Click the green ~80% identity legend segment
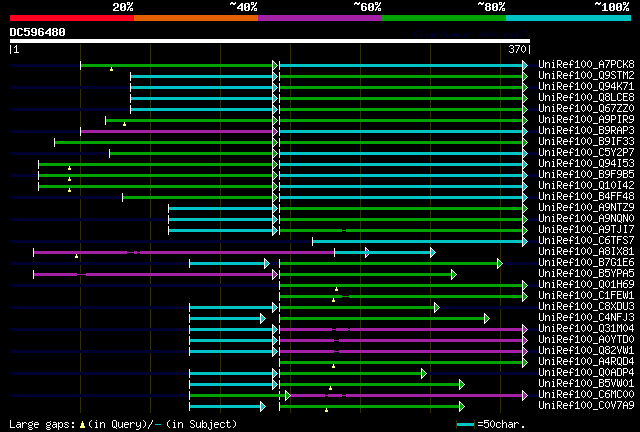The width and height of the screenshot is (640, 432). click(x=444, y=18)
